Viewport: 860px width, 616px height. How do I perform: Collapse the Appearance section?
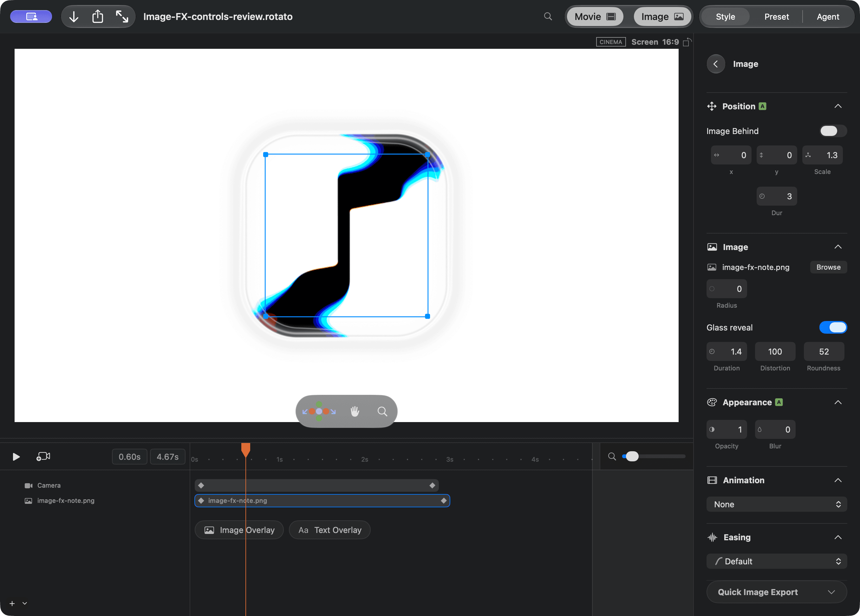click(837, 402)
